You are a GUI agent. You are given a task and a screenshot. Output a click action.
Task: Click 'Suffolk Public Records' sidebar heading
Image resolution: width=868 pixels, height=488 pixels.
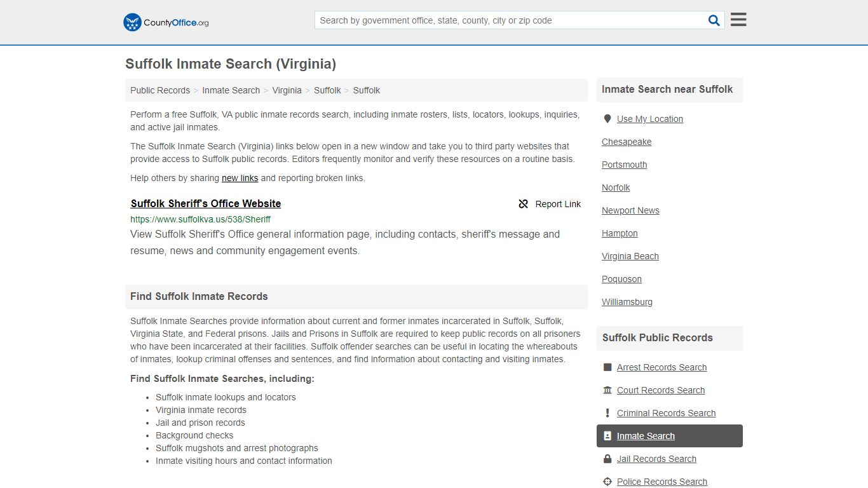[658, 338]
